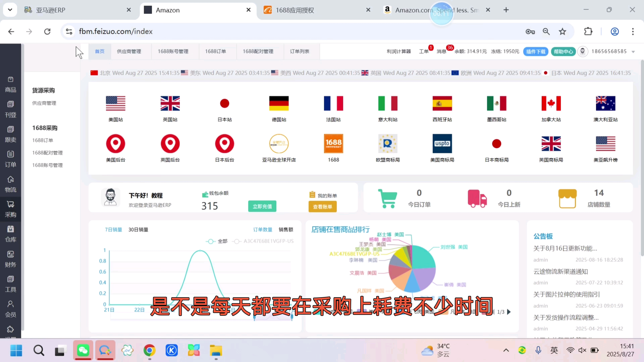
Task: Open the 加拿大站 Canada flag icon
Action: [x=551, y=103]
